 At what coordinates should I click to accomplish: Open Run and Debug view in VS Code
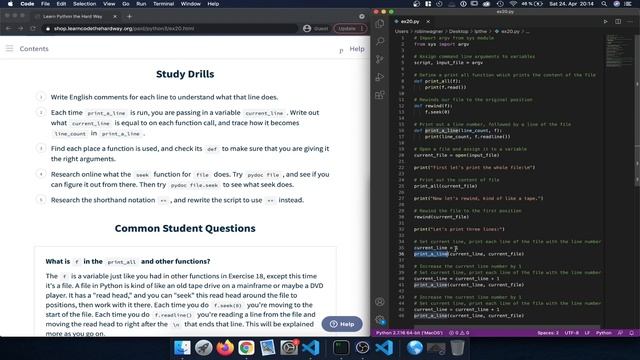(380, 77)
